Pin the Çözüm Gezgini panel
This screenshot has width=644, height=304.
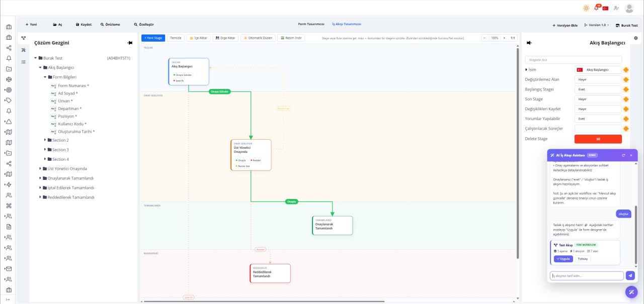click(x=130, y=43)
